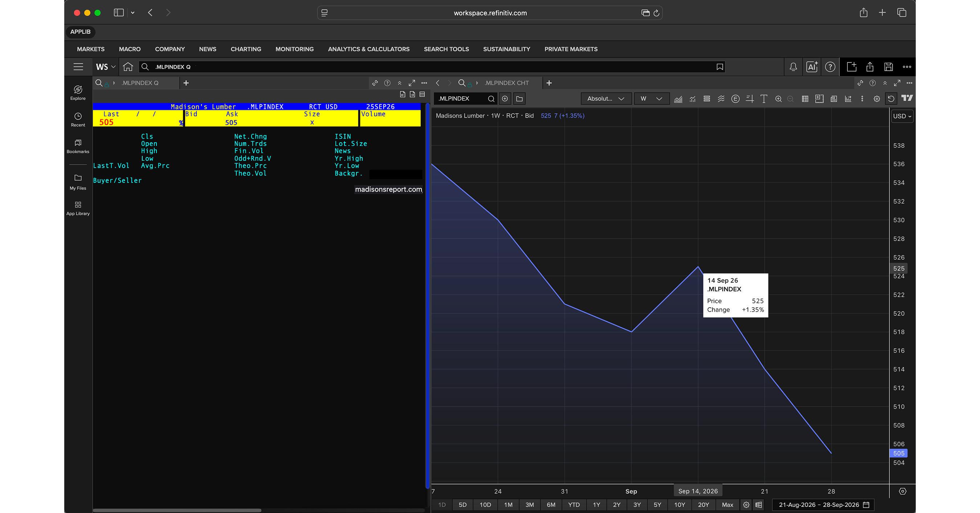980x513 pixels.
Task: Open the Recent items sidebar
Action: click(x=78, y=119)
